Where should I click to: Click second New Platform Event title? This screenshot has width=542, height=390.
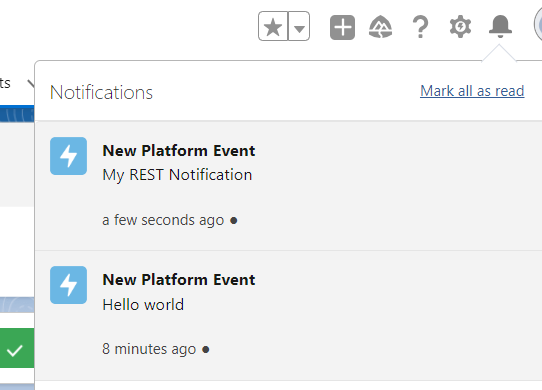(179, 280)
